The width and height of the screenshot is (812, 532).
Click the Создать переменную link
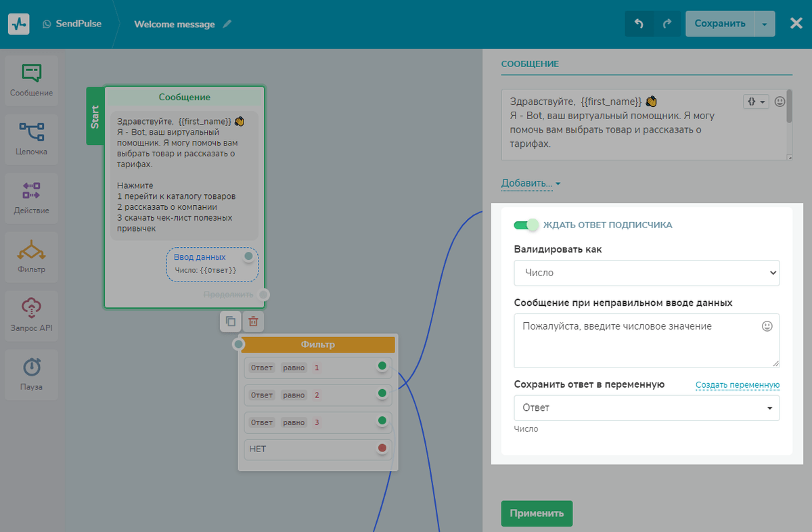pyautogui.click(x=738, y=385)
